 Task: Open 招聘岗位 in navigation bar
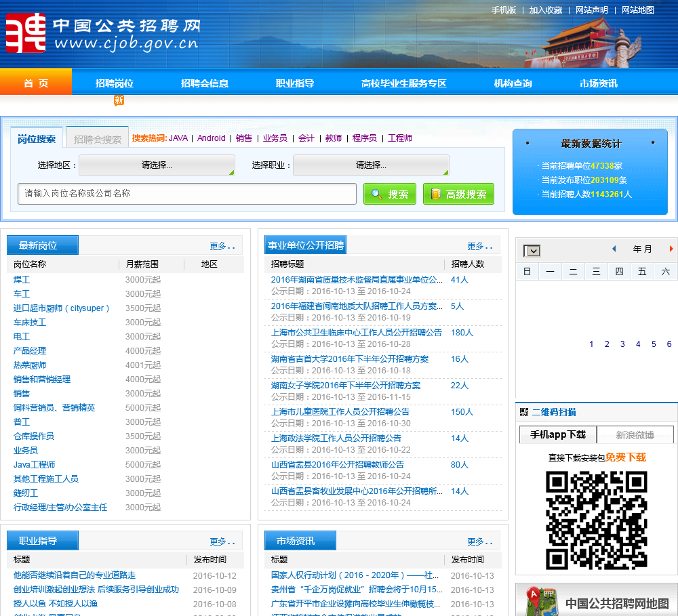114,83
